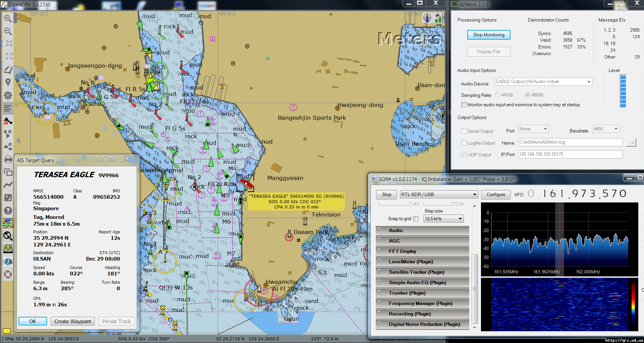
Task: Click the help question mark icon
Action: coord(8,211)
